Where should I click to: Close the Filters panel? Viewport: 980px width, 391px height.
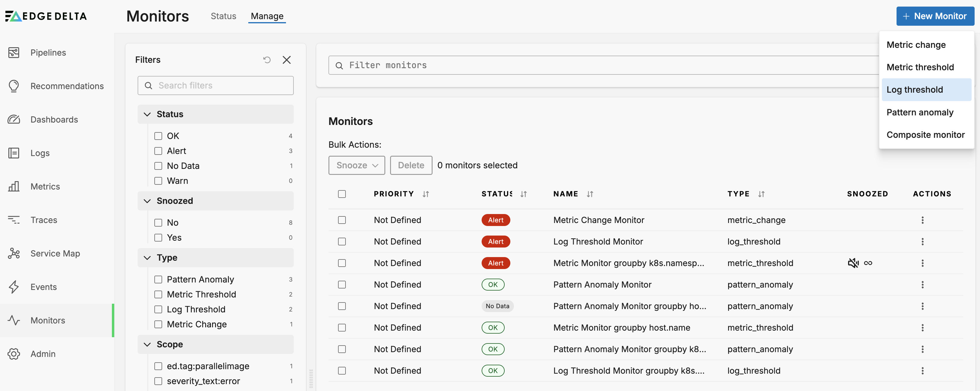tap(287, 60)
